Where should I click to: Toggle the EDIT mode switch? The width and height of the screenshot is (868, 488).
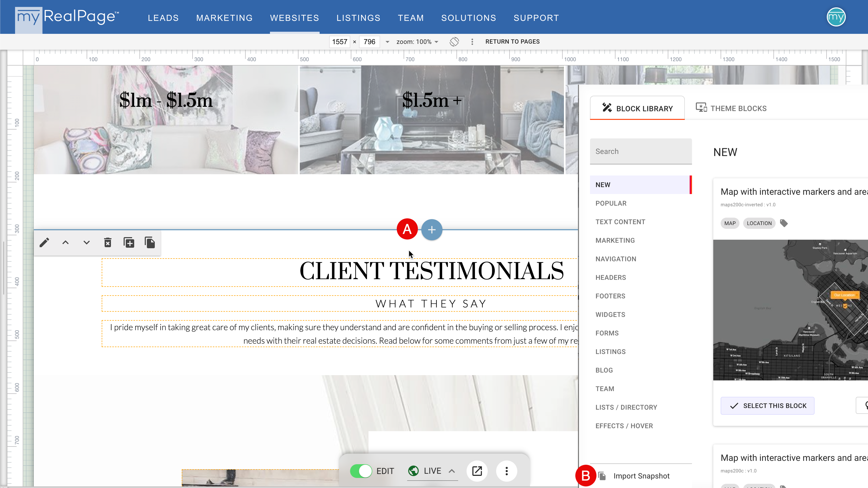361,471
